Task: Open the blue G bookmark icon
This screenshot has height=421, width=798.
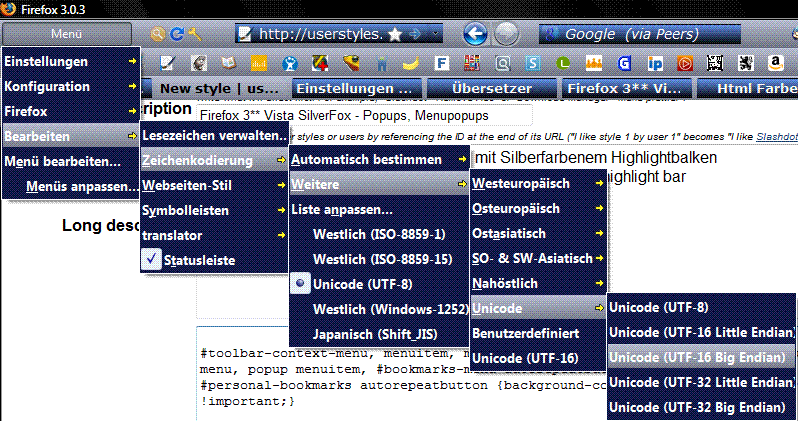Action: pyautogui.click(x=624, y=63)
